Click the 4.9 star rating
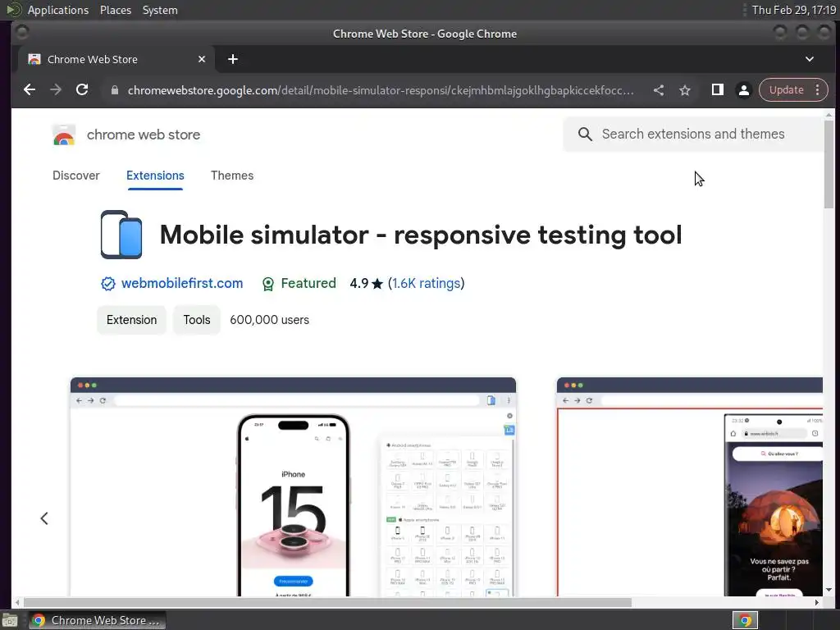 click(x=367, y=283)
